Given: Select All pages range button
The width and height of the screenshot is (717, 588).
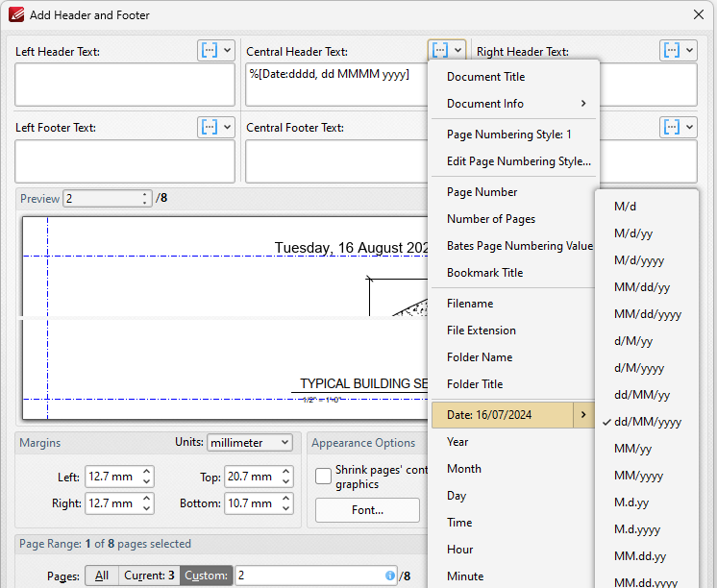Looking at the screenshot, I should (x=102, y=576).
